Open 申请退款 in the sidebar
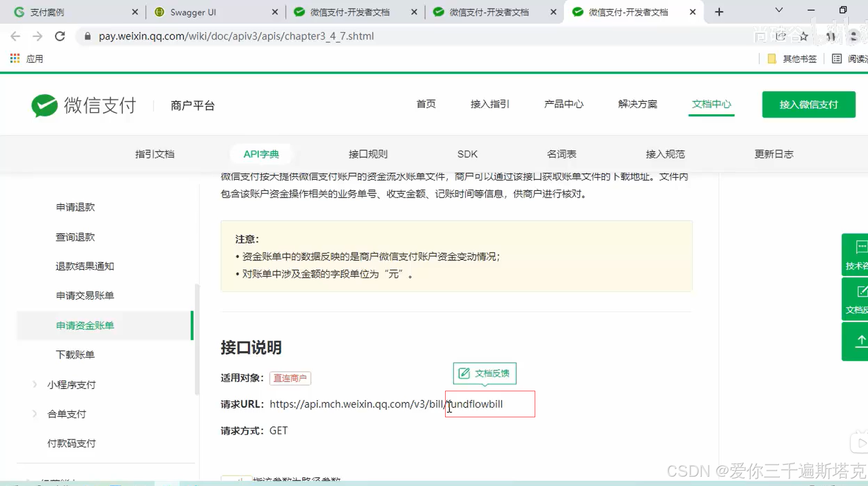868x486 pixels. [75, 207]
